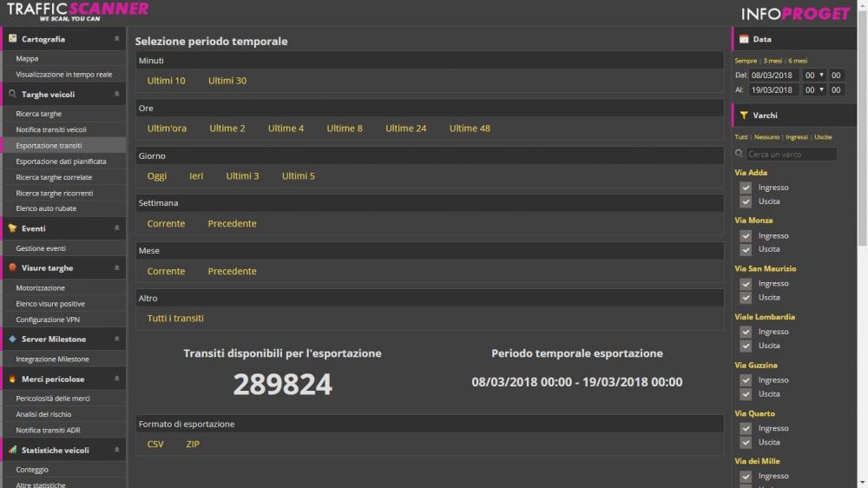Click the Cartografia map icon
This screenshot has width=868, height=488.
pyautogui.click(x=13, y=39)
